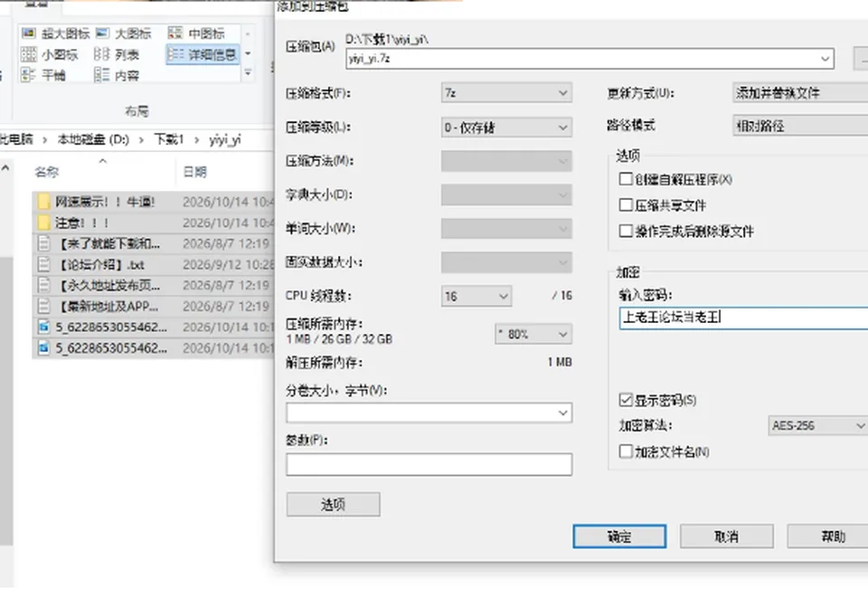868x589 pixels.
Task: Click yiyi_yi in the breadcrumb path
Action: [225, 139]
